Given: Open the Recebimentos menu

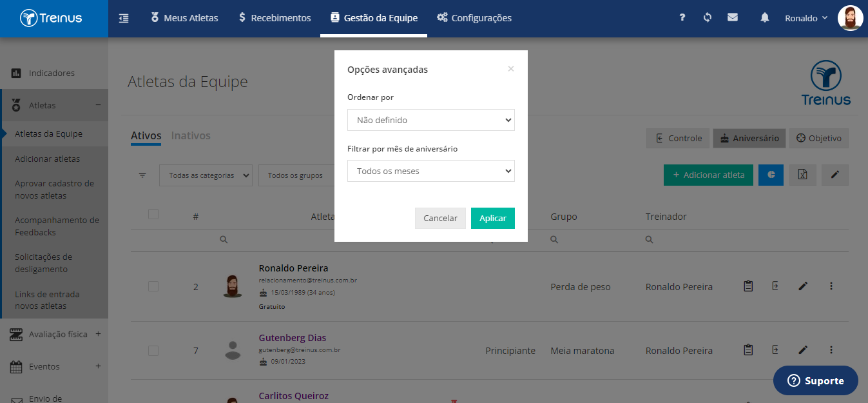Looking at the screenshot, I should tap(274, 18).
